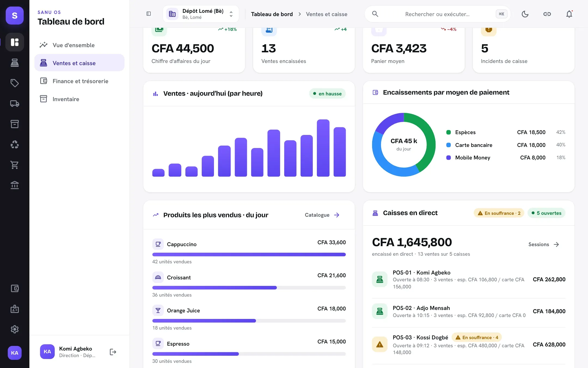Toggle dark mode with the moon icon
The image size is (588, 368).
pos(525,14)
